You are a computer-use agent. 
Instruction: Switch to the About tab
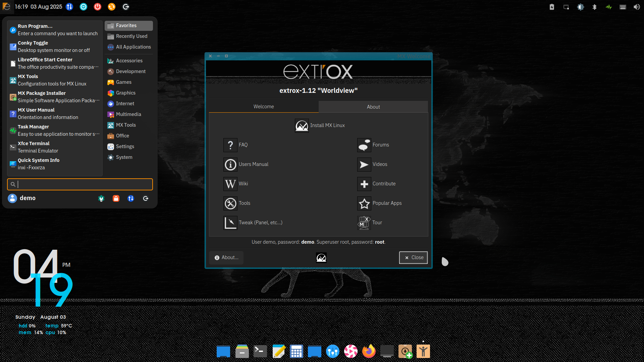(373, 107)
